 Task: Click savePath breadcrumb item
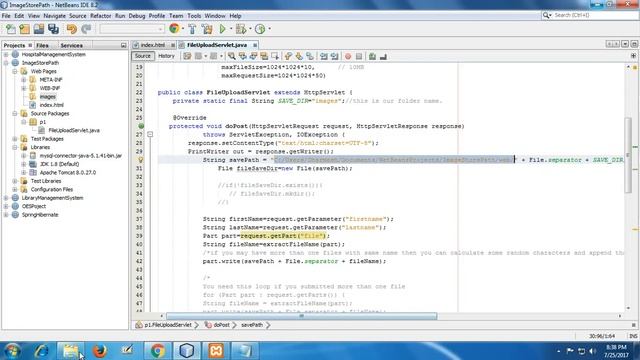(x=252, y=325)
